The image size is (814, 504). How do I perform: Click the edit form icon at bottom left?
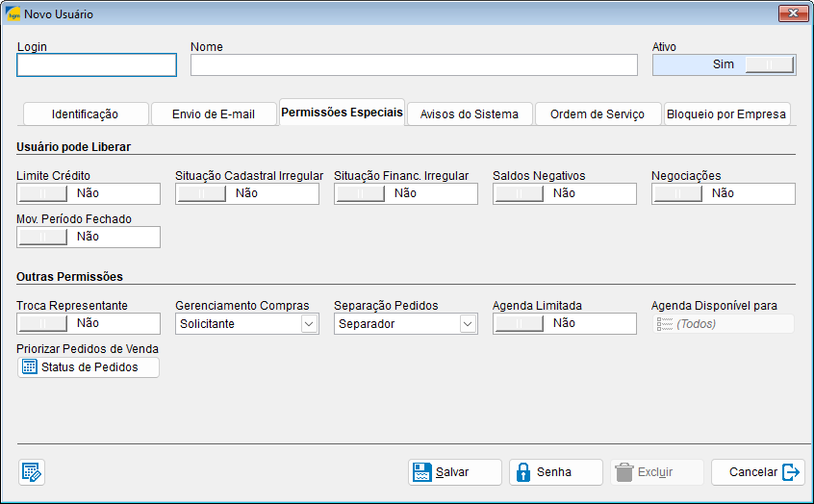click(32, 472)
